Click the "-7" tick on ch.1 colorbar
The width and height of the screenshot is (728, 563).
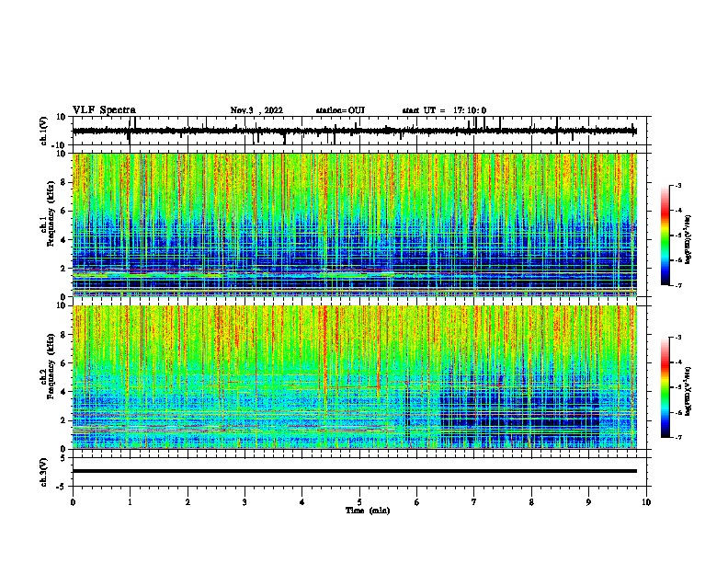[677, 285]
